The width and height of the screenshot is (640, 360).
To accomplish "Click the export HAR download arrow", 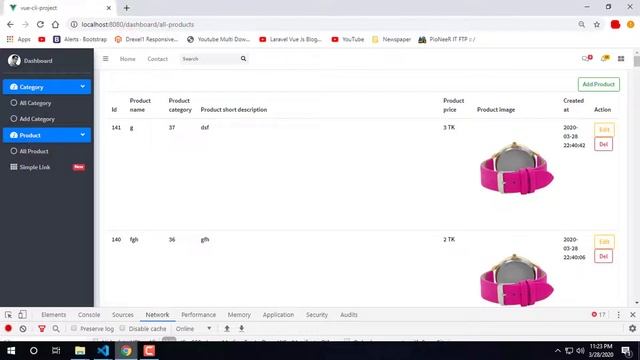I will pos(241,328).
